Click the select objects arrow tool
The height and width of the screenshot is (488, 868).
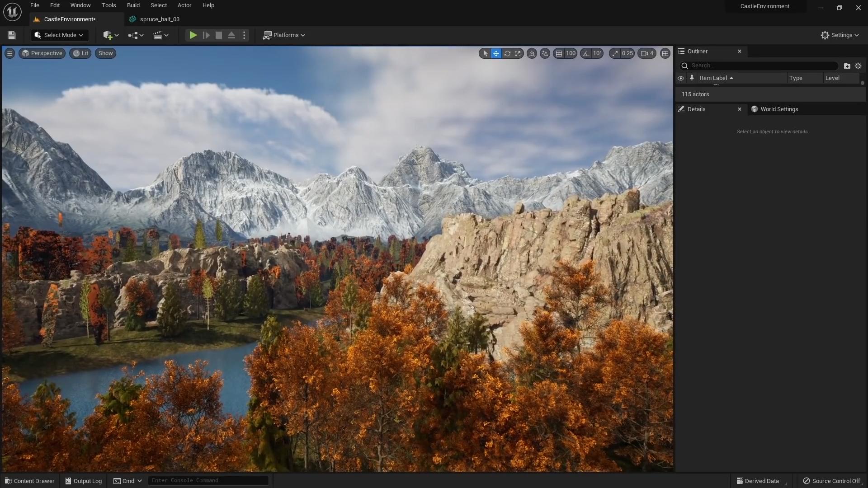click(x=485, y=53)
